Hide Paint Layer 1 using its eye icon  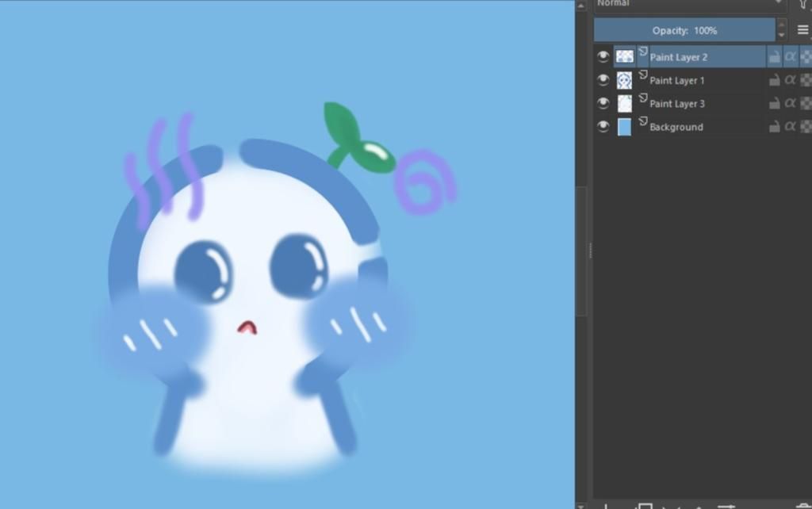pos(603,80)
